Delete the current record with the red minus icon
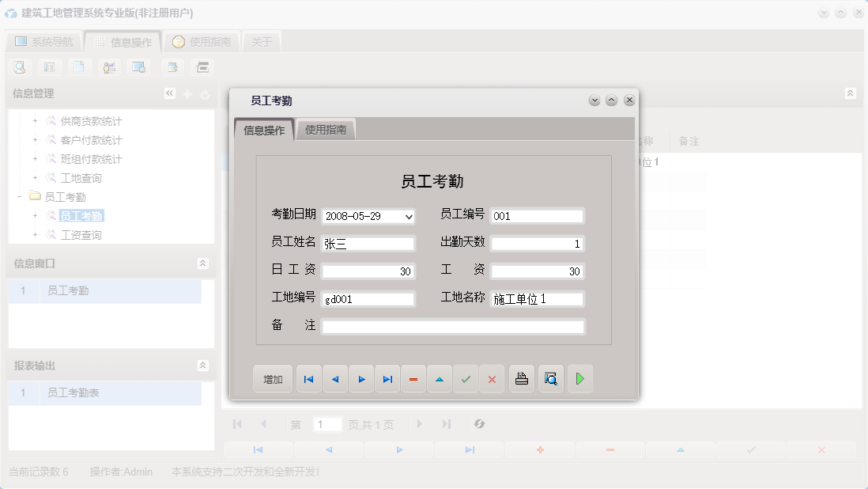Viewport: 868px width, 489px height. click(x=413, y=379)
